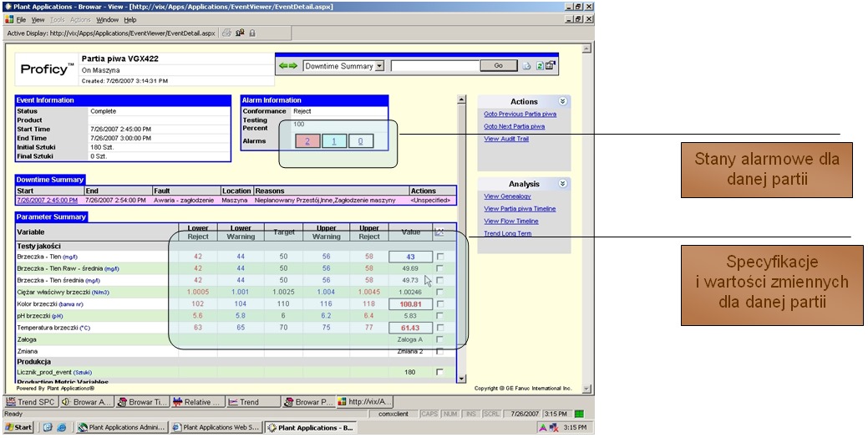Click the triangle-shaped system tray icon
This screenshot has width=868, height=438.
click(543, 427)
